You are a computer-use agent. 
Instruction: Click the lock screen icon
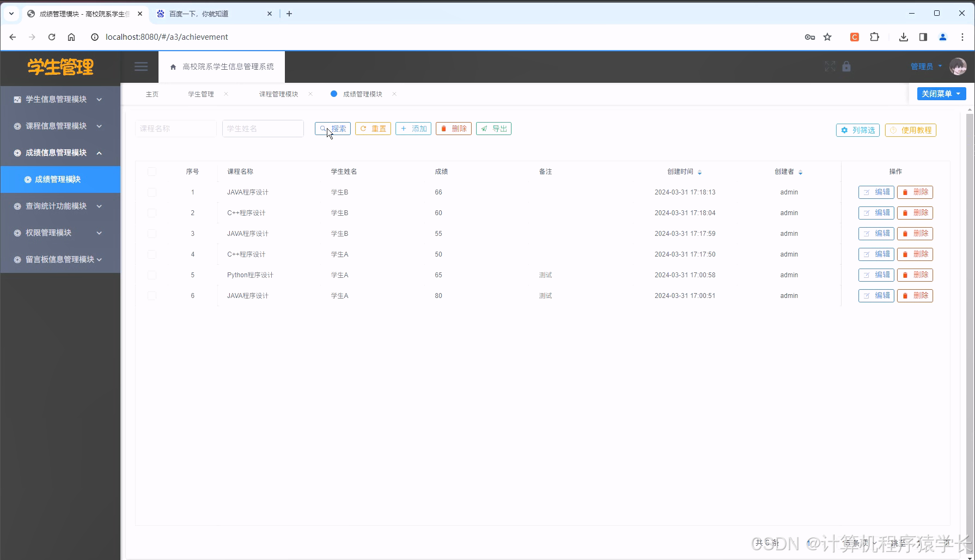click(x=846, y=66)
